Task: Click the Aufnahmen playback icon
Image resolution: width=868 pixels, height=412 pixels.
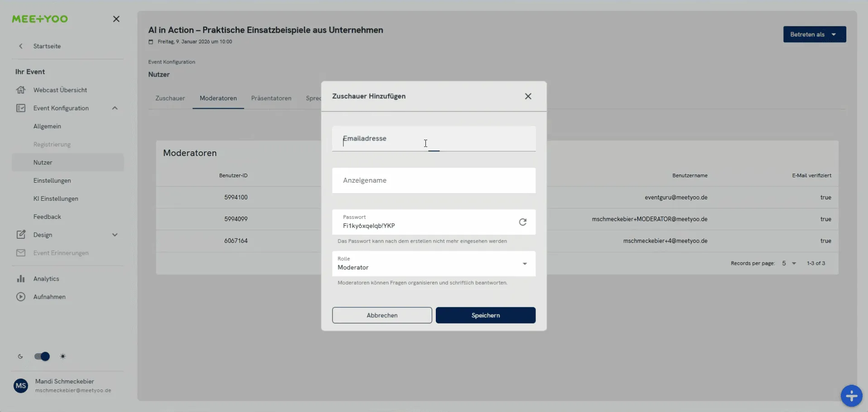Action: 21,296
